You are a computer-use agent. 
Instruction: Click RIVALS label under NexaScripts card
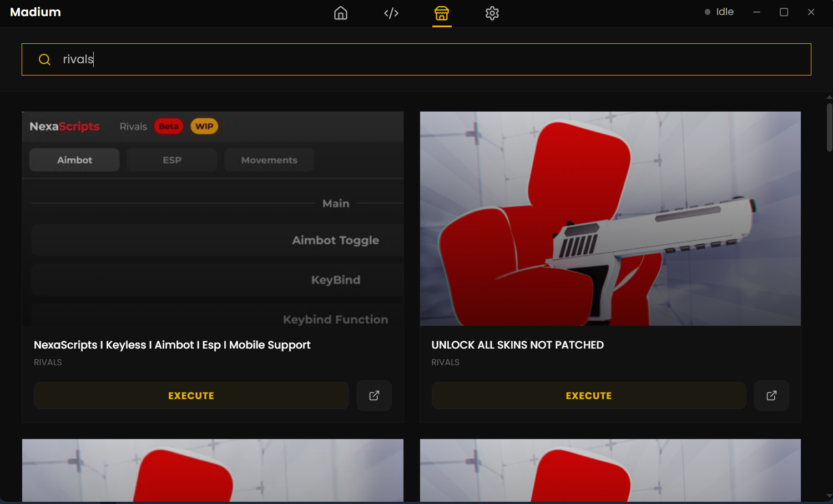[x=48, y=362]
